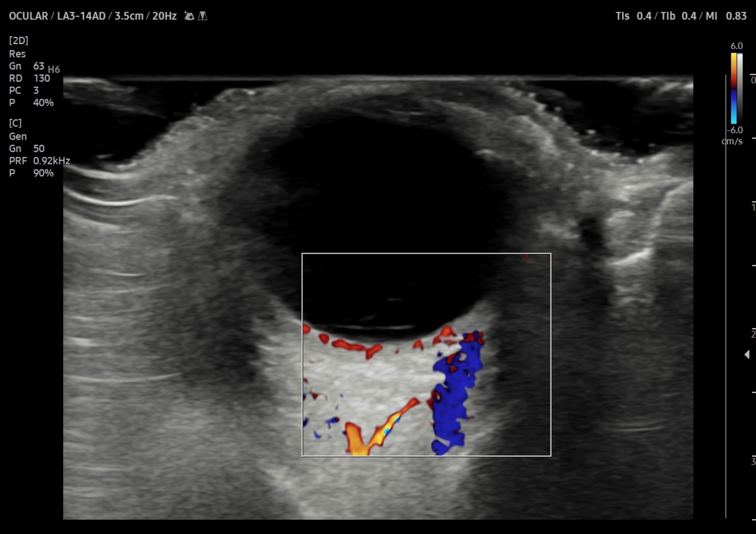Image resolution: width=756 pixels, height=534 pixels.
Task: Click the color Doppler velocity color bar
Action: tap(733, 88)
